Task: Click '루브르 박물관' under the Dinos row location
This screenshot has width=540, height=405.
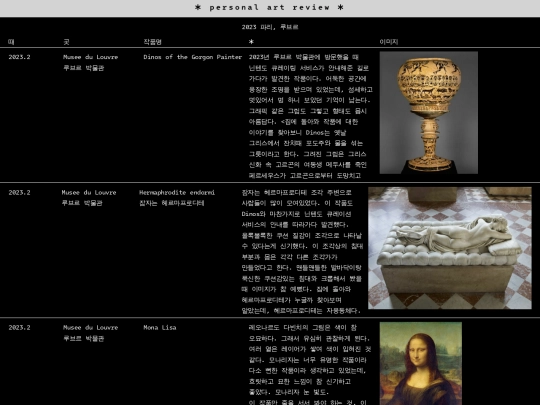Action: pyautogui.click(x=83, y=68)
